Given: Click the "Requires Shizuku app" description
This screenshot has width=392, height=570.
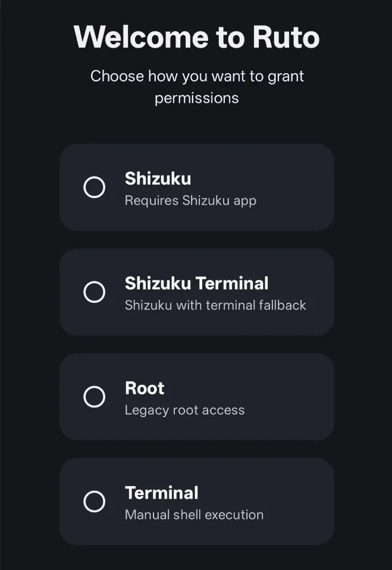Looking at the screenshot, I should click(x=190, y=201).
